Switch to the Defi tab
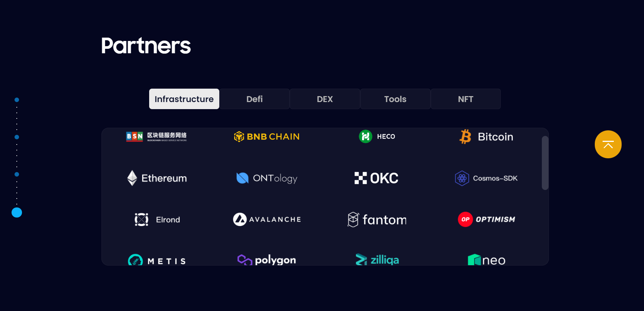Viewport: 644px width, 311px height. tap(254, 99)
